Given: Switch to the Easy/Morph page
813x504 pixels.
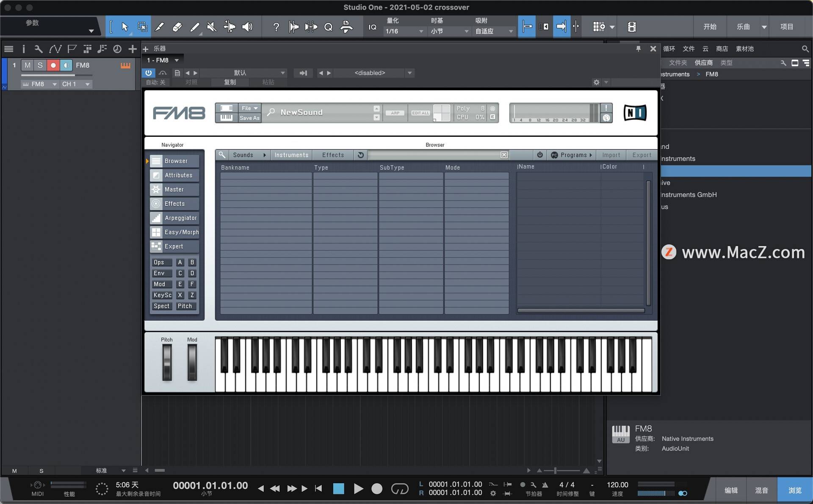Looking at the screenshot, I should (174, 232).
